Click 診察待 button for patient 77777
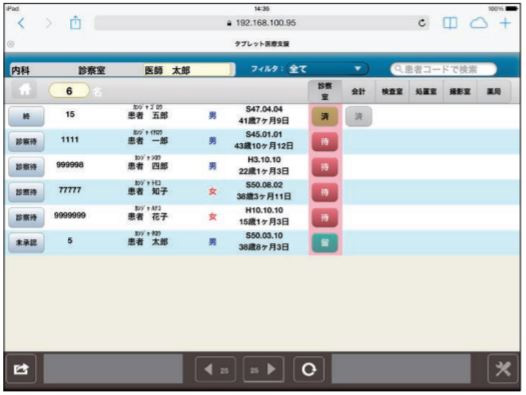The width and height of the screenshot is (526, 395). click(x=26, y=192)
